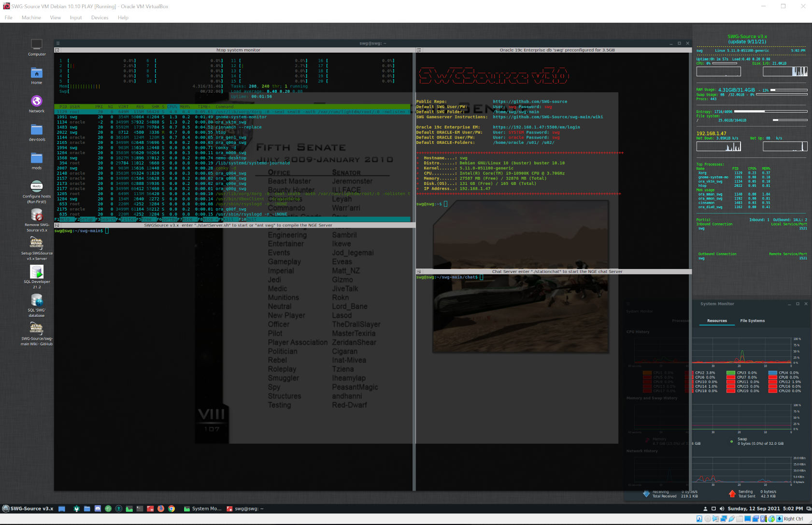Image resolution: width=812 pixels, height=525 pixels.
Task: Open the Devices menu in the VirtualBox menu bar
Action: pyautogui.click(x=100, y=17)
